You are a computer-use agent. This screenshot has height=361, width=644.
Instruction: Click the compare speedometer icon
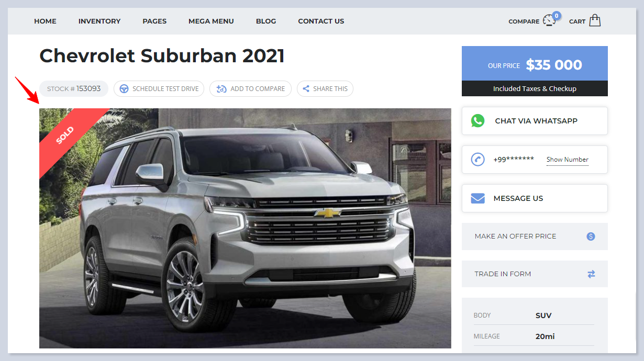pyautogui.click(x=549, y=20)
